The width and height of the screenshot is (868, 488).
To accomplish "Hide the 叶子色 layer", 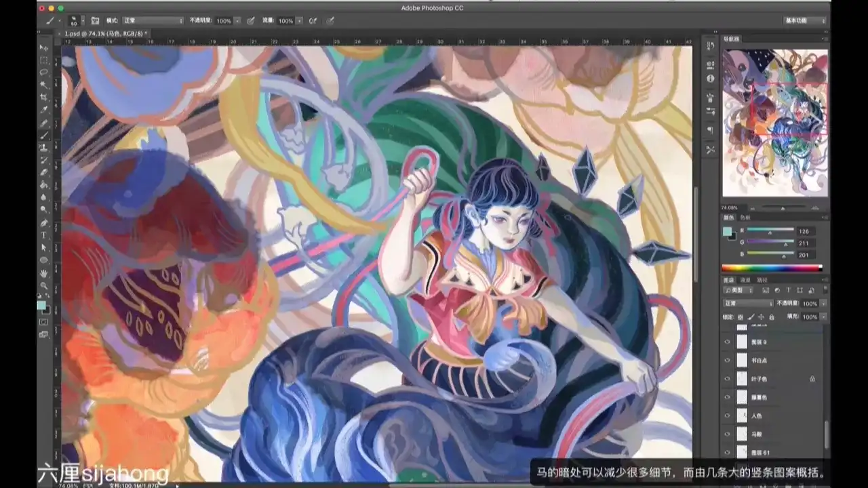I will [x=727, y=380].
